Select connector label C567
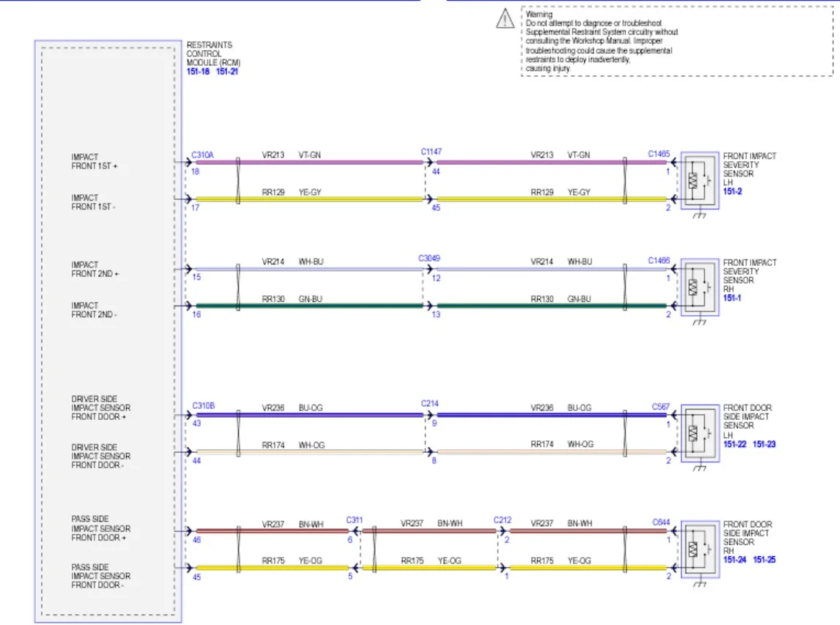840x625 pixels. coord(661,407)
